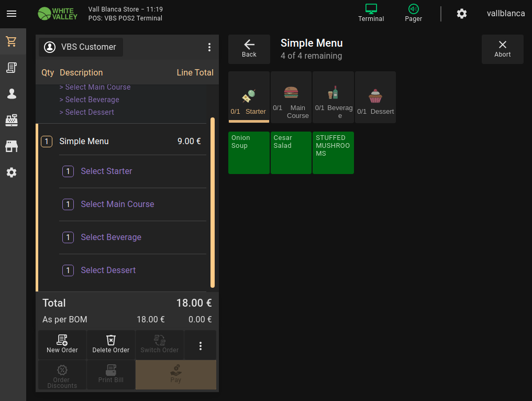
Task: Go Back from Simple Menu
Action: point(249,49)
